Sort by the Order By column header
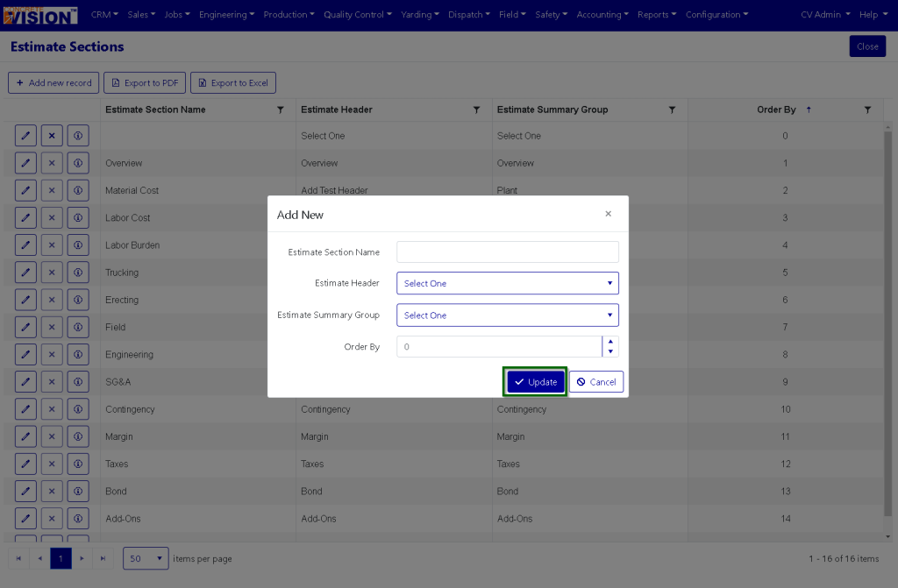The width and height of the screenshot is (898, 588). pyautogui.click(x=777, y=110)
